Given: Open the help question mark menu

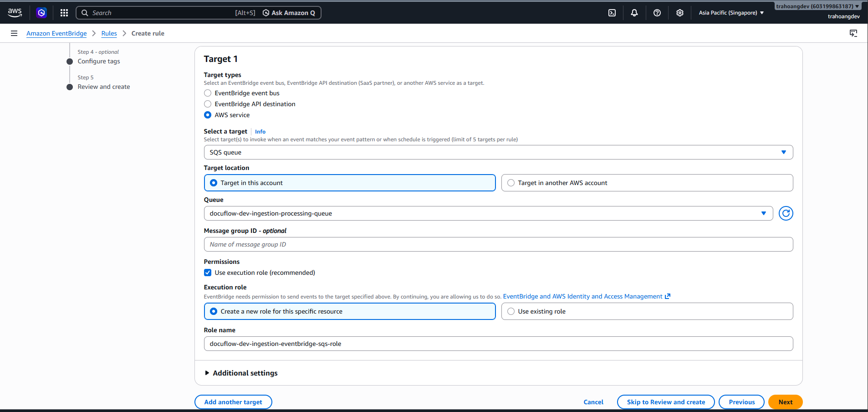Looking at the screenshot, I should point(657,13).
